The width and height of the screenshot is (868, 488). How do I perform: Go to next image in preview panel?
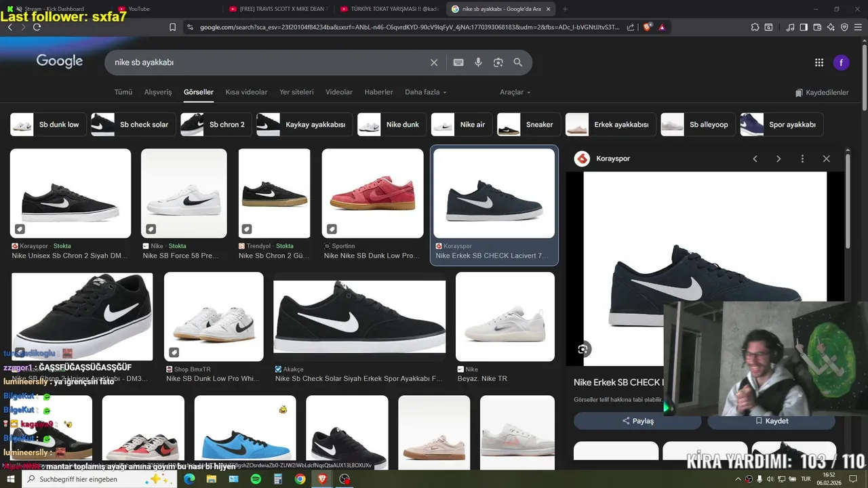[x=778, y=159]
